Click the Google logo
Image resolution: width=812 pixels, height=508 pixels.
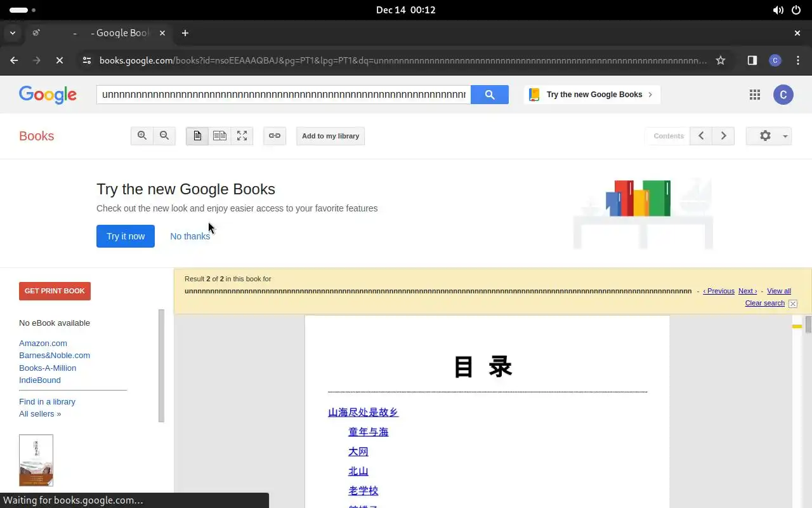48,95
